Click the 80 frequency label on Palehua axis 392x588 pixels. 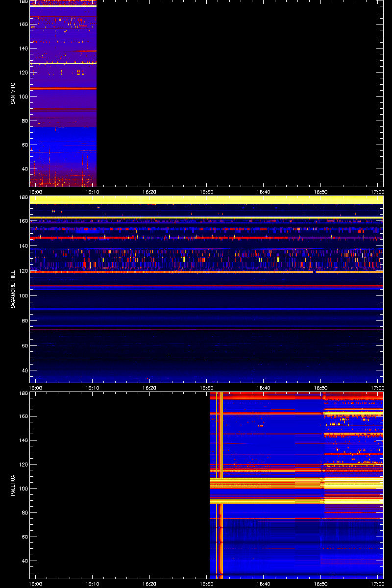(24, 513)
